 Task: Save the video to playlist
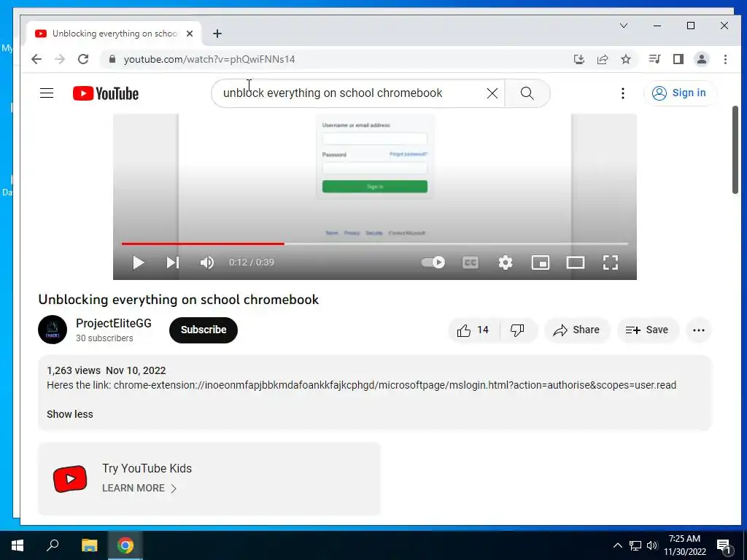tap(648, 330)
